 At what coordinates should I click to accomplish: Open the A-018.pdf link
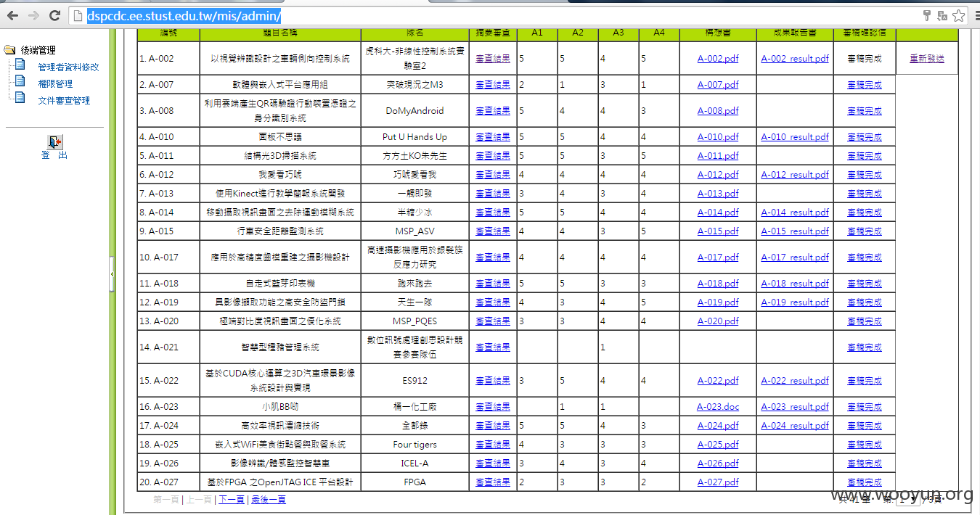click(718, 284)
